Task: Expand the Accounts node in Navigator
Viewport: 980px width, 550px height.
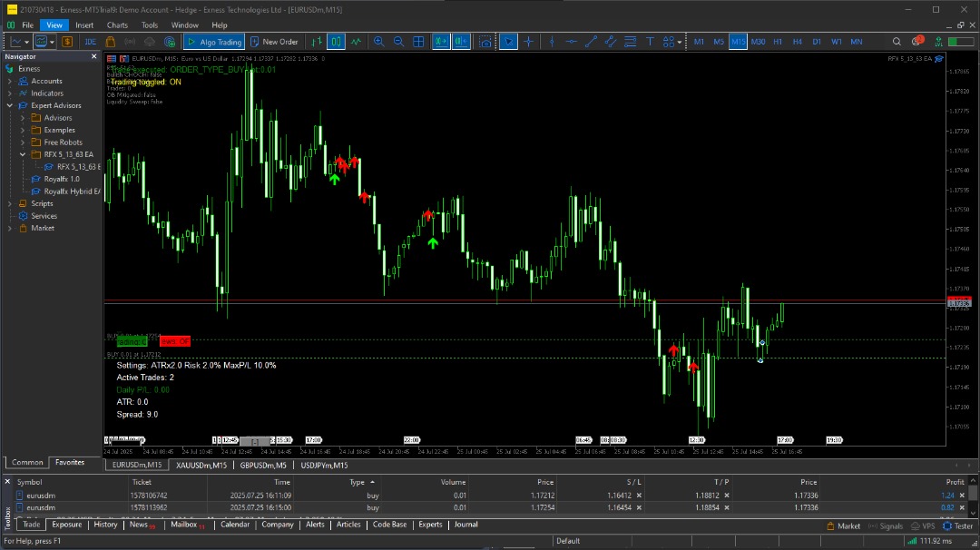Action: [9, 82]
